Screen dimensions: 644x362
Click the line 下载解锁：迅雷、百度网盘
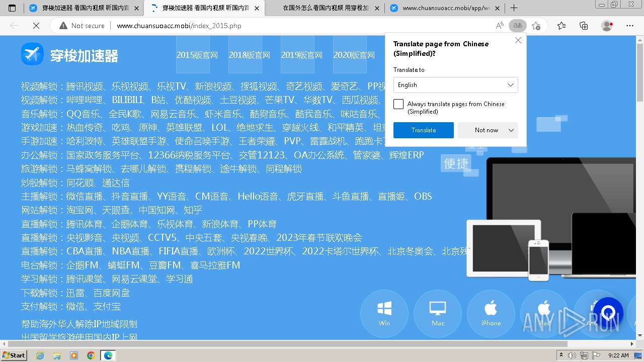point(75,293)
